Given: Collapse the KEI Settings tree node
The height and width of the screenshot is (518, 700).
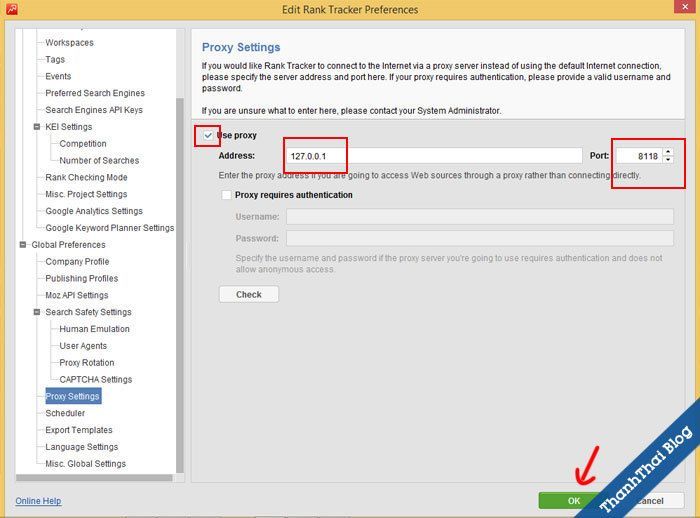Looking at the screenshot, I should tap(37, 127).
